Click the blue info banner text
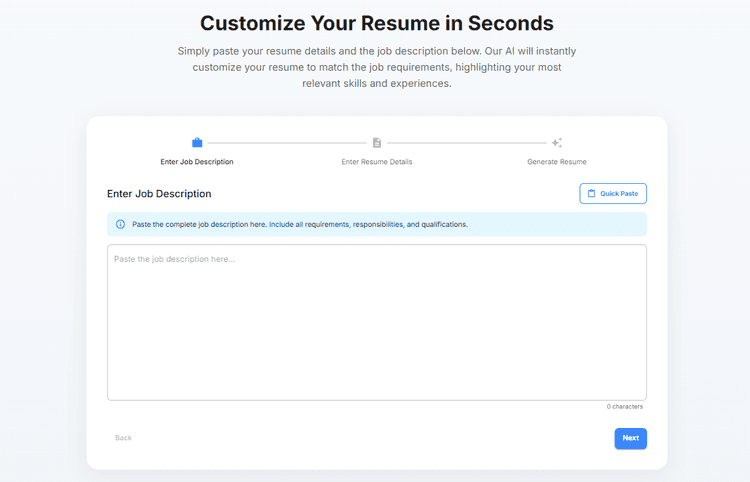This screenshot has height=482, width=750. point(300,224)
